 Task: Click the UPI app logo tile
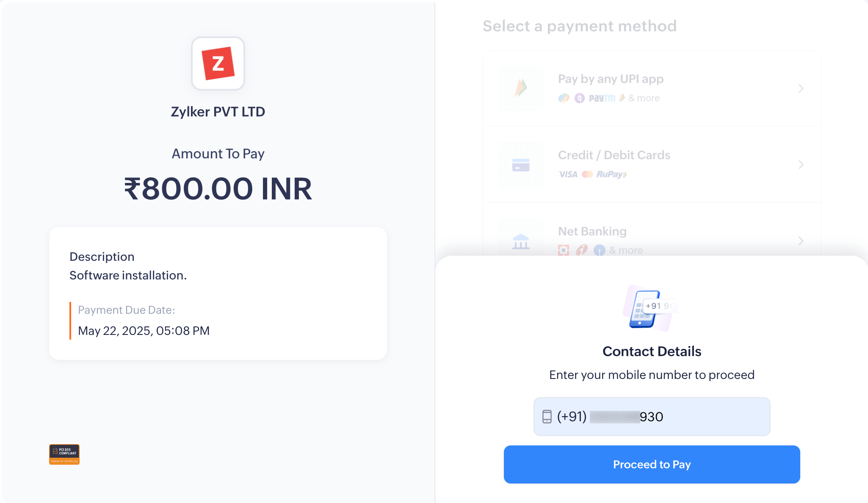click(521, 88)
